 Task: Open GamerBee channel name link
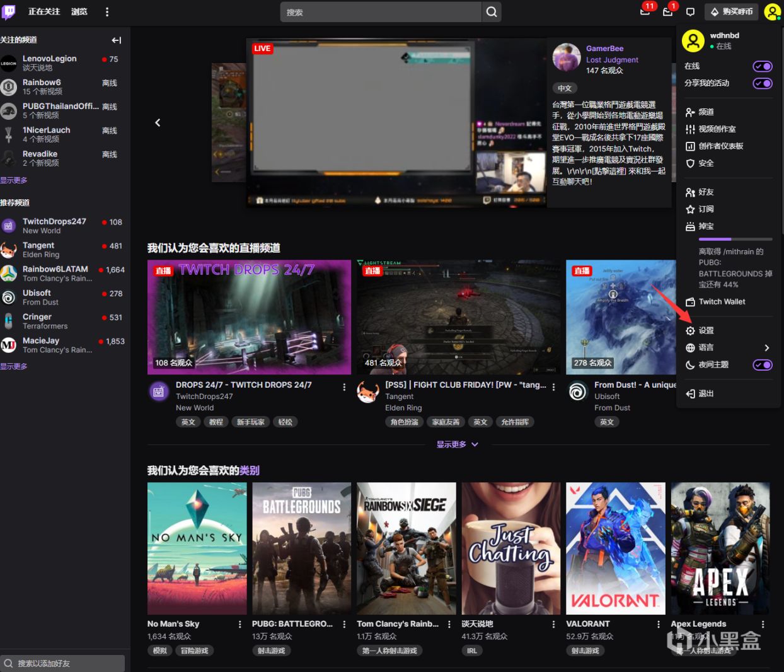click(x=605, y=49)
